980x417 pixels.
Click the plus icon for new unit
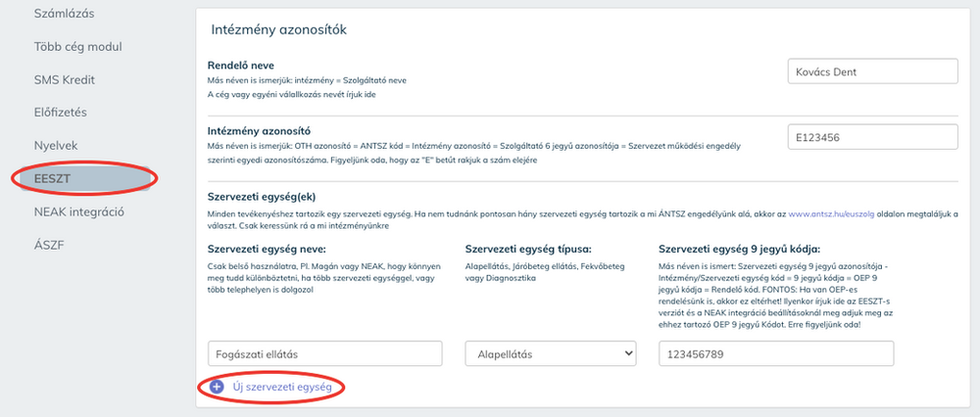click(x=217, y=388)
